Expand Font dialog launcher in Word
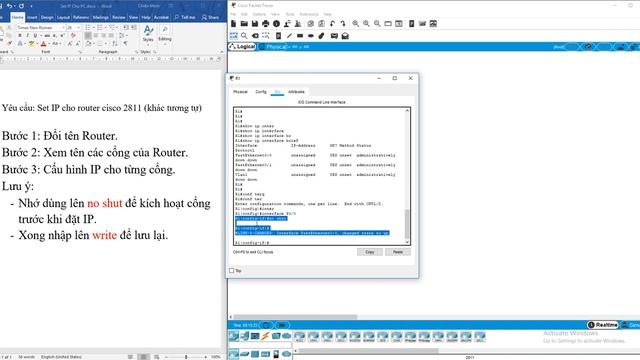This screenshot has width=640, height=360. click(80, 52)
